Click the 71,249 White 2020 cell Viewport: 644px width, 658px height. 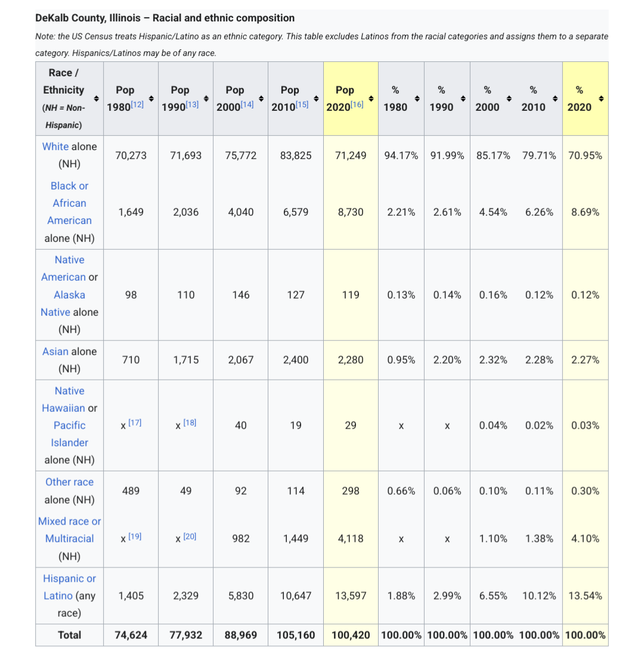coord(351,156)
